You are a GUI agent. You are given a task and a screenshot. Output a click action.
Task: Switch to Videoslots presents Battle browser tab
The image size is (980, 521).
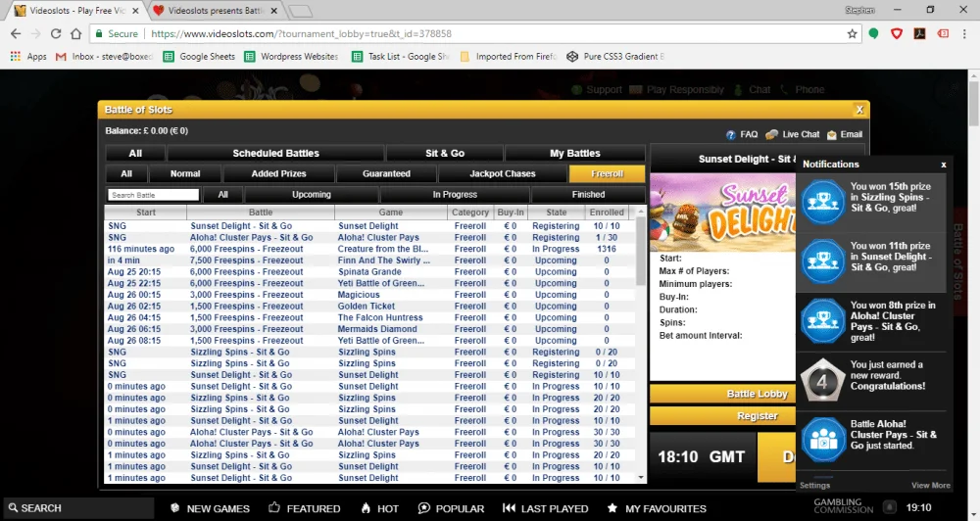coord(217,11)
